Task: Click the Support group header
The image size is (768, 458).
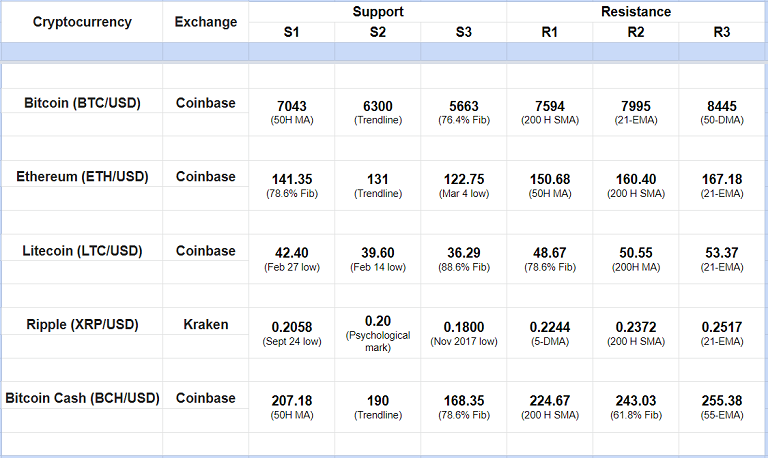Action: point(377,12)
